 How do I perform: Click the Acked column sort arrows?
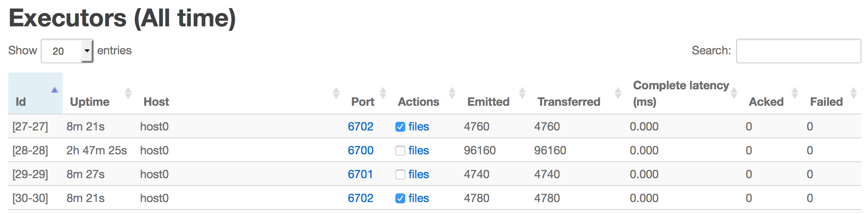pos(794,93)
